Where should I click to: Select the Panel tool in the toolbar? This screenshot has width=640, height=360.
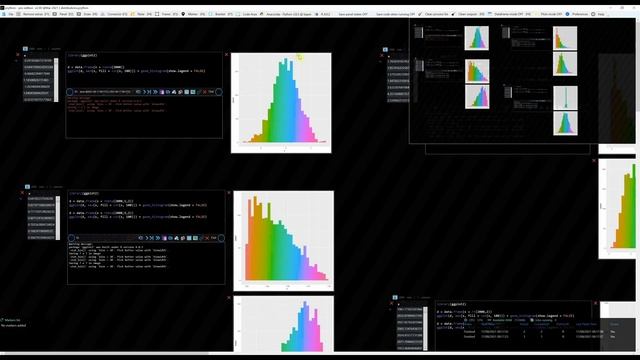tap(64, 14)
